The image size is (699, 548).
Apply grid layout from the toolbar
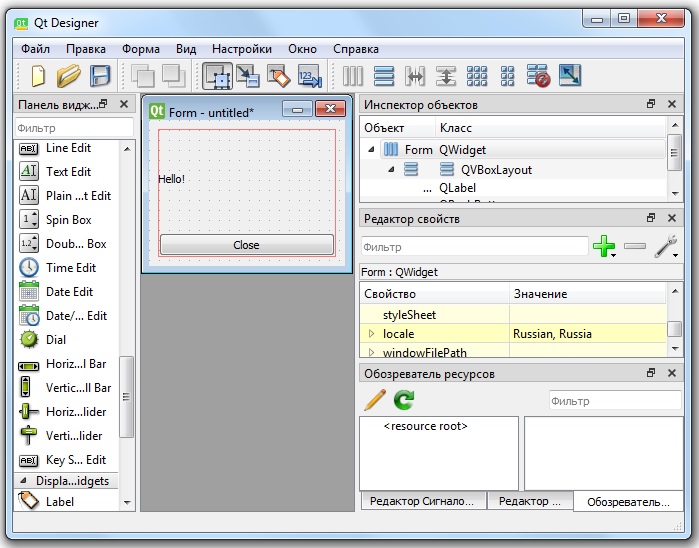[477, 76]
